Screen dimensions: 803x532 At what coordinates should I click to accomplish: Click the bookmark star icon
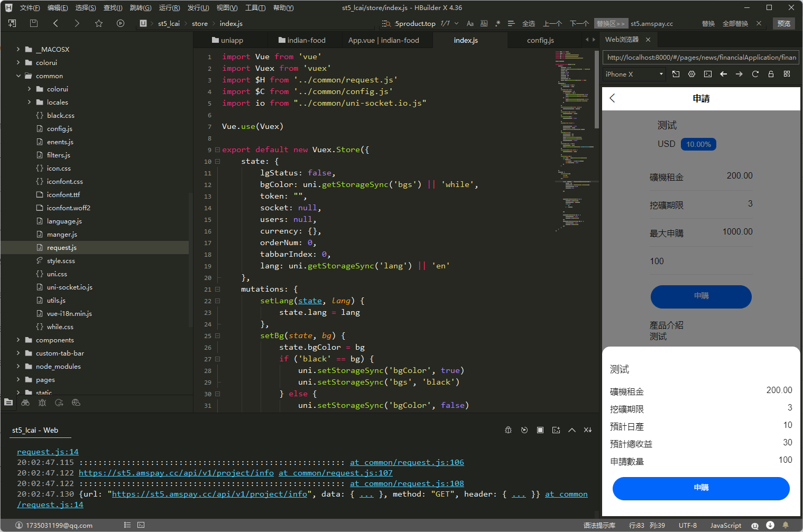point(99,23)
